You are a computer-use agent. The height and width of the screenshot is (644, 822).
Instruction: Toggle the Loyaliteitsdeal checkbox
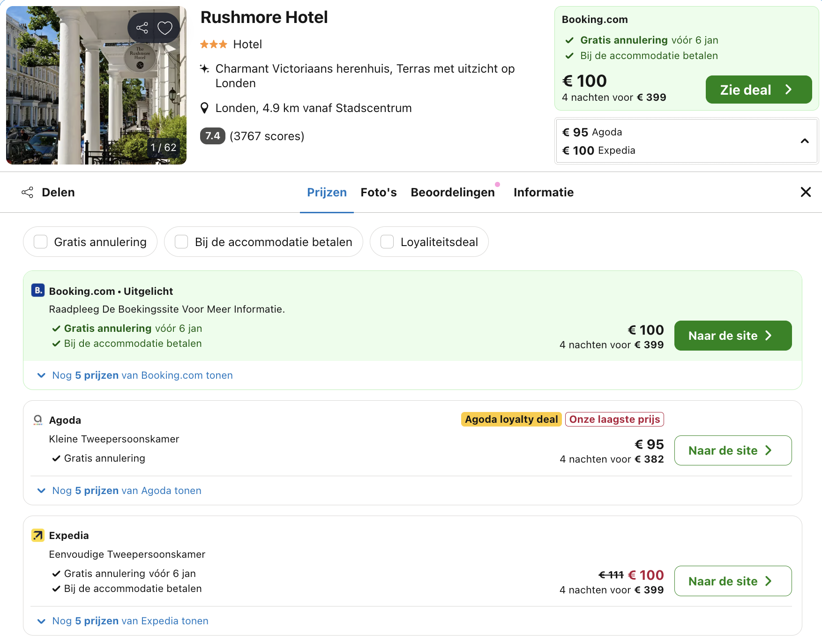click(x=387, y=242)
